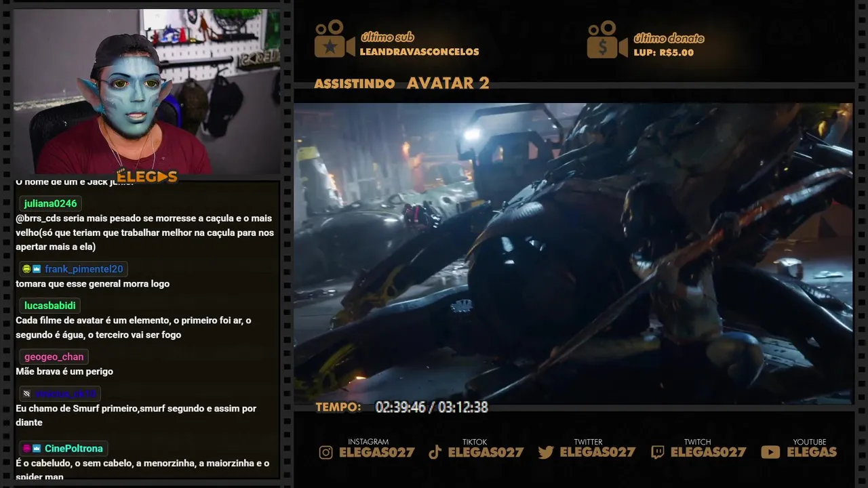Click the Twitch handle 'ELEGAS027'
The image size is (868, 488).
click(709, 453)
